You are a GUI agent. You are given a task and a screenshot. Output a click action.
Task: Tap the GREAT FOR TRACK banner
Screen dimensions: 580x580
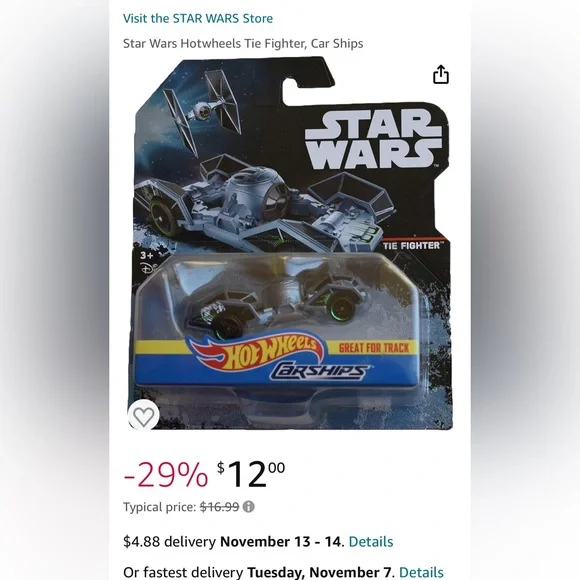tap(374, 348)
